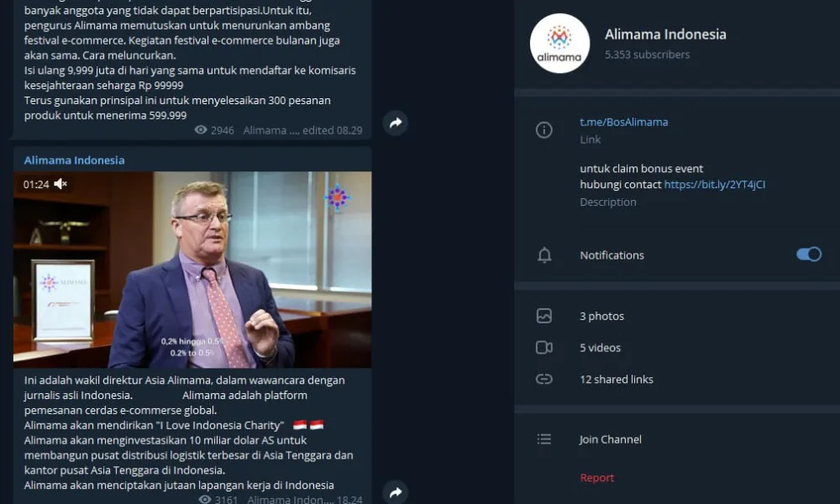Open the t.me/BosAlimama link
The image size is (840, 504).
623,122
